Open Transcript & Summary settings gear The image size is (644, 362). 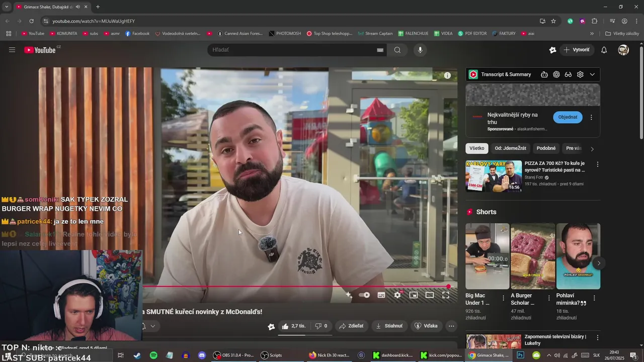click(580, 74)
